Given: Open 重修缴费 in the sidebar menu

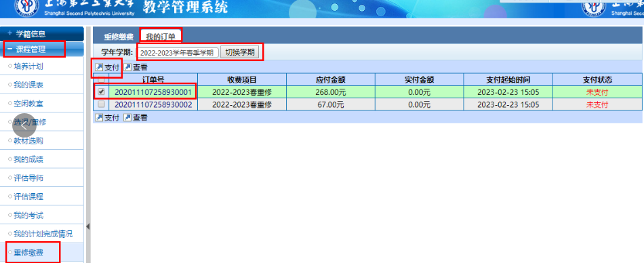Looking at the screenshot, I should tap(28, 253).
